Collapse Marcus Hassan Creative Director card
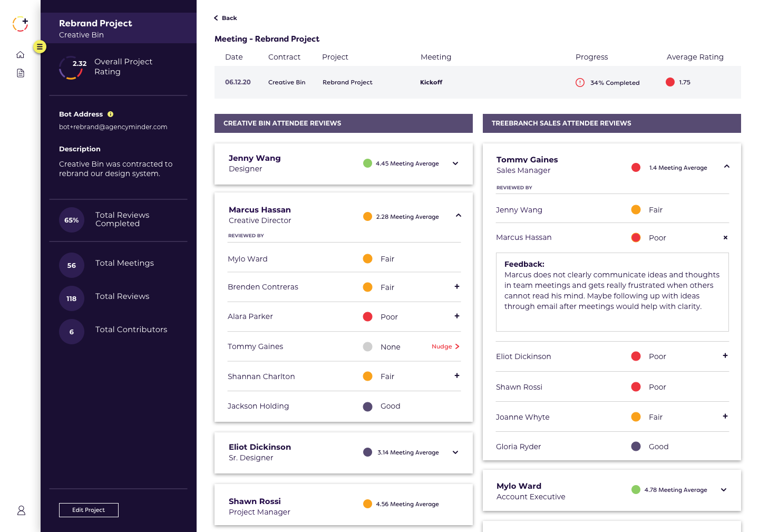Viewport: 759px width, 532px height. pos(459,215)
